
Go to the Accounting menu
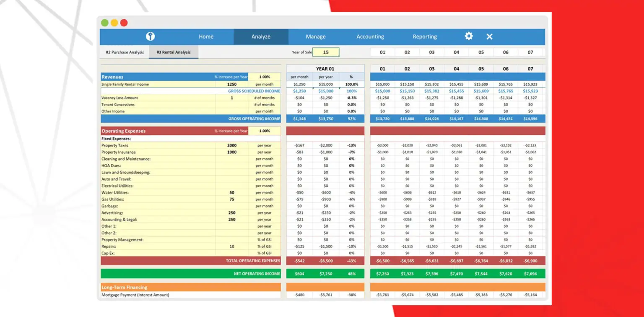370,37
